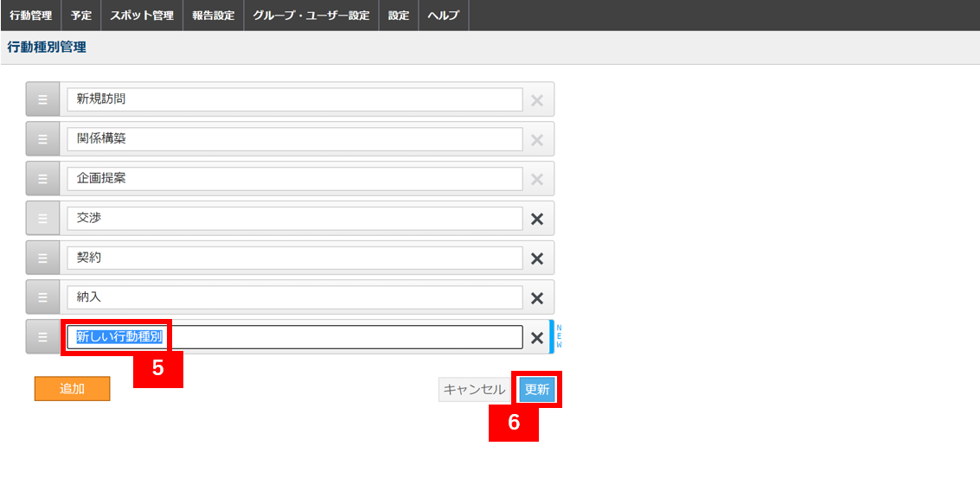Image resolution: width=980 pixels, height=478 pixels.
Task: Click the orange 追加 button
Action: [x=73, y=388]
